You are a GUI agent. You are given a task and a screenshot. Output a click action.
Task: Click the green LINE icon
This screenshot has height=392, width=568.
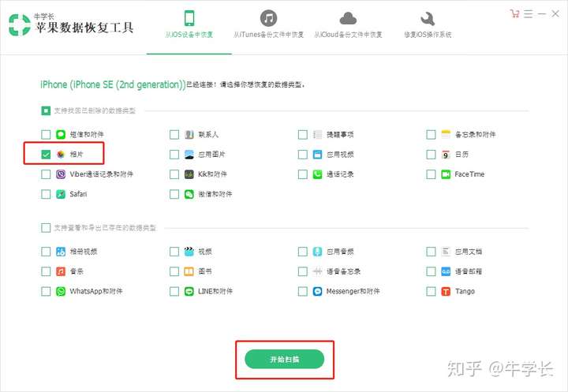[189, 291]
